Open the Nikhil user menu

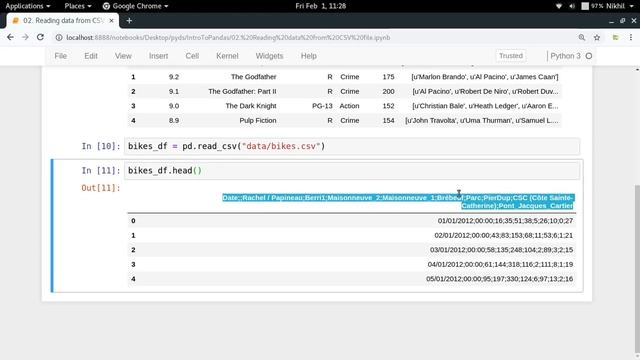point(620,6)
